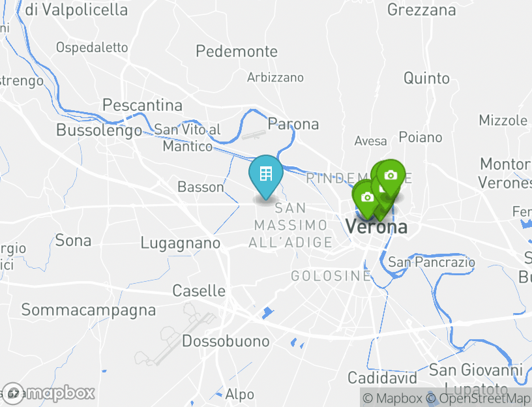The width and height of the screenshot is (532, 407).
Task: Click the Lugagnano town label
Action: 181,243
